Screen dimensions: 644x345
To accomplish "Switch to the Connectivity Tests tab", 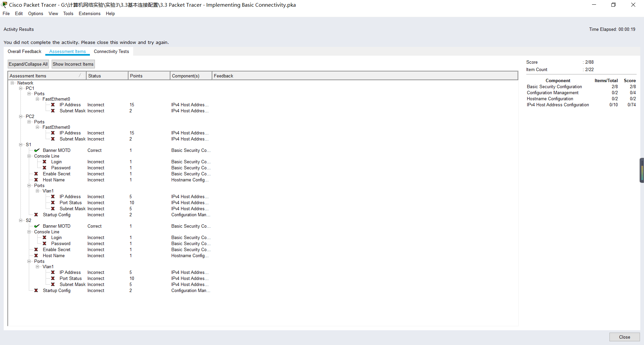I will pyautogui.click(x=111, y=52).
